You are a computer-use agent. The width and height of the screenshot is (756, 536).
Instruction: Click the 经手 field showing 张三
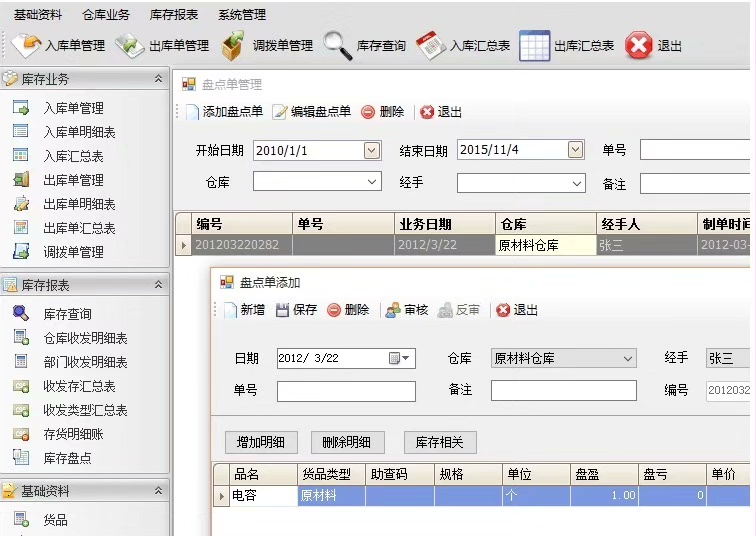pos(728,358)
